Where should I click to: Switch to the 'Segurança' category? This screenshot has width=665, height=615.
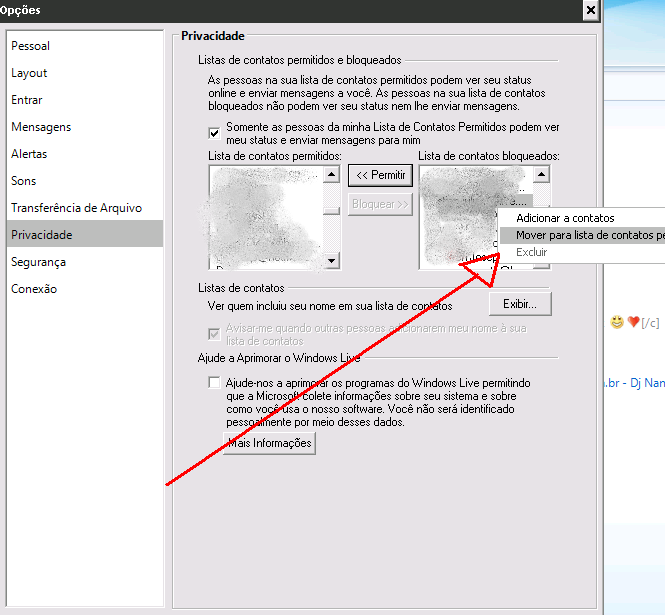38,262
